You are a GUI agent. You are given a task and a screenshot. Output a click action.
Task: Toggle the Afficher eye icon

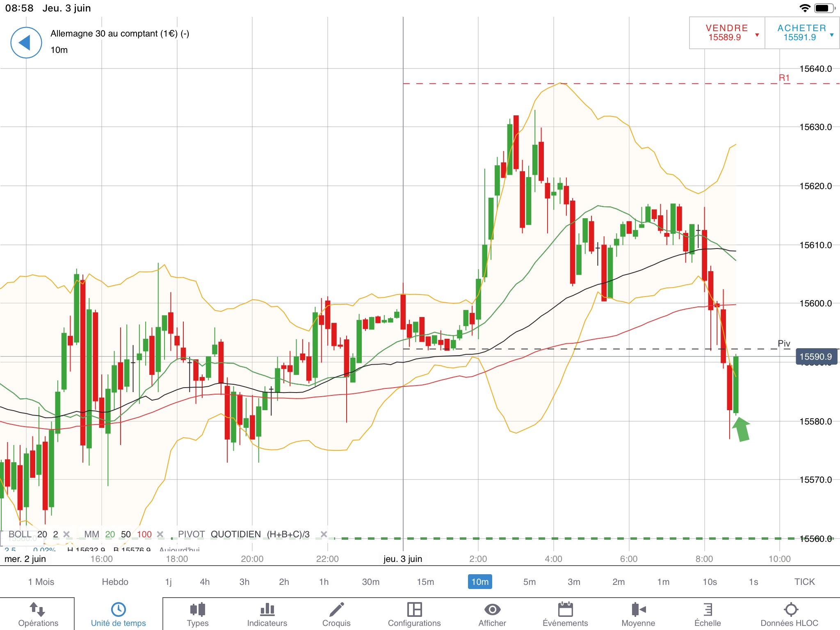[x=492, y=610]
